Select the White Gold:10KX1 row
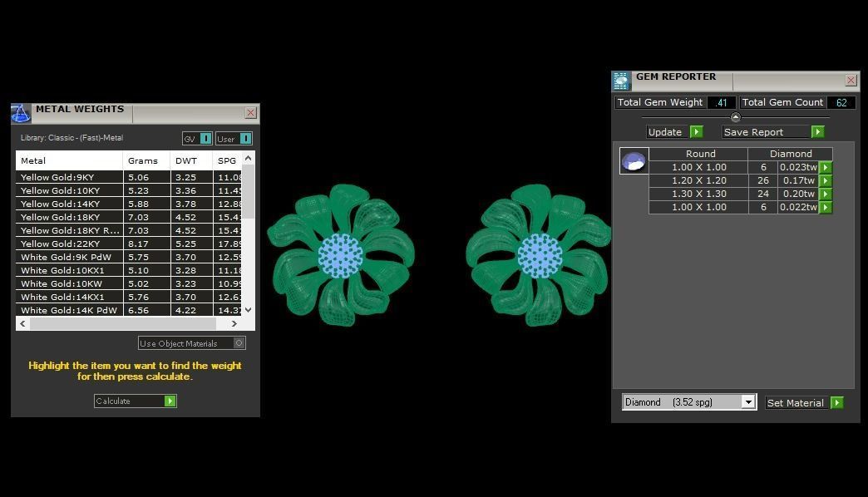The height and width of the screenshot is (497, 868). [129, 270]
